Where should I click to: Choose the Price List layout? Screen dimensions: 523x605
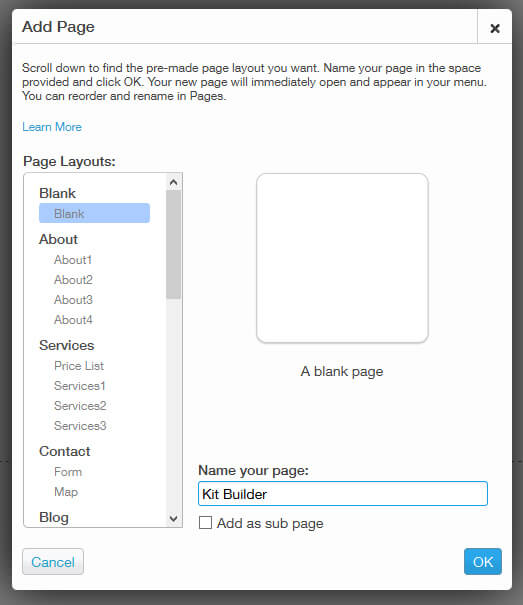click(x=79, y=366)
